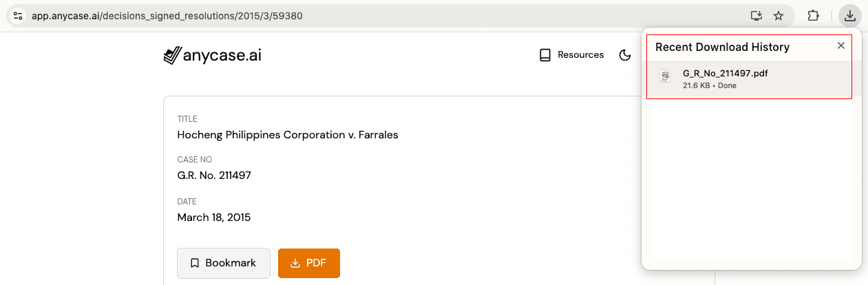
Task: Open site information icon in address bar
Action: tap(18, 15)
